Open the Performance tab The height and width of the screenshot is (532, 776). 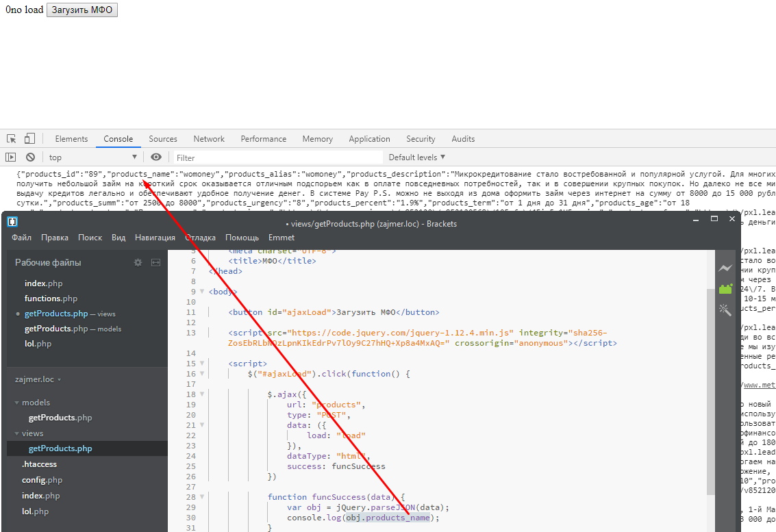[x=263, y=139]
